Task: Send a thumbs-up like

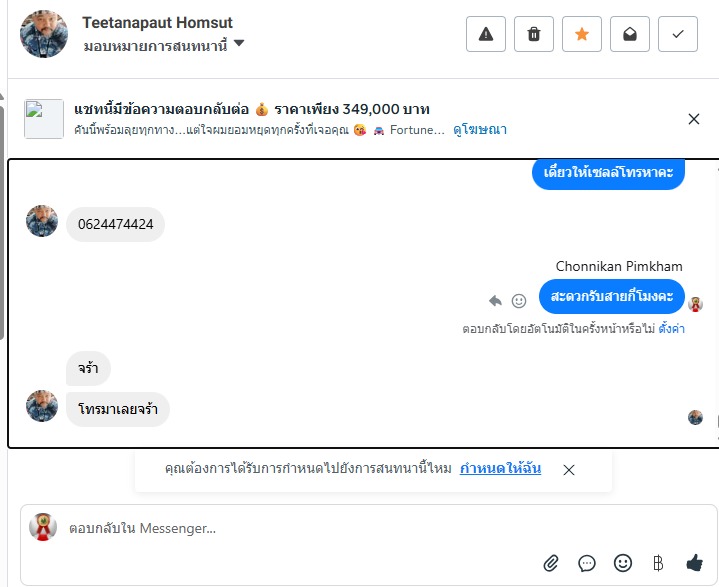Action: [695, 563]
